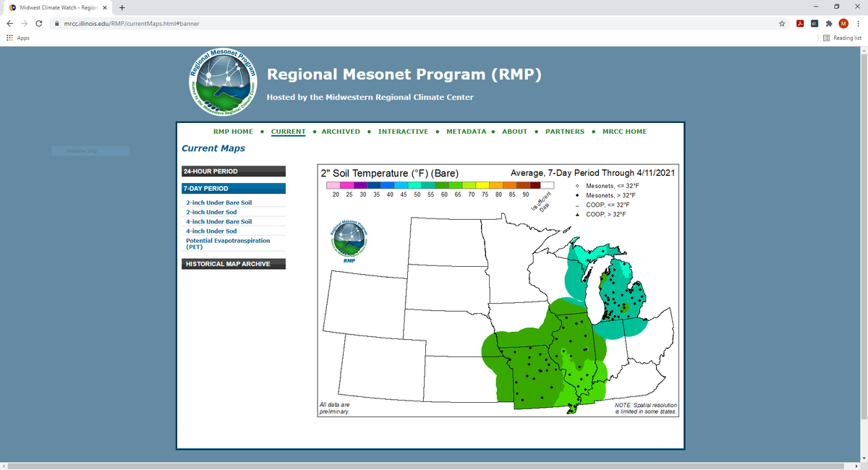Go to the INTERACTIVE navigation item
Viewport: 868px width, 470px height.
403,132
